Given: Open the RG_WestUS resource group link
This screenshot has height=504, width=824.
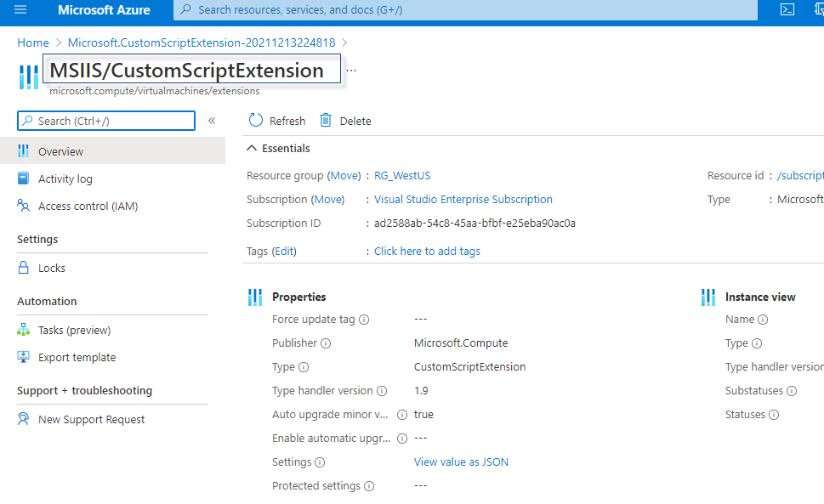Looking at the screenshot, I should [x=402, y=175].
